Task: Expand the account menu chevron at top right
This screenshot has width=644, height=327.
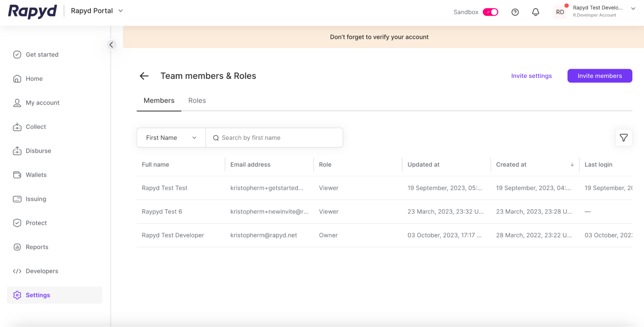Action: coord(633,9)
